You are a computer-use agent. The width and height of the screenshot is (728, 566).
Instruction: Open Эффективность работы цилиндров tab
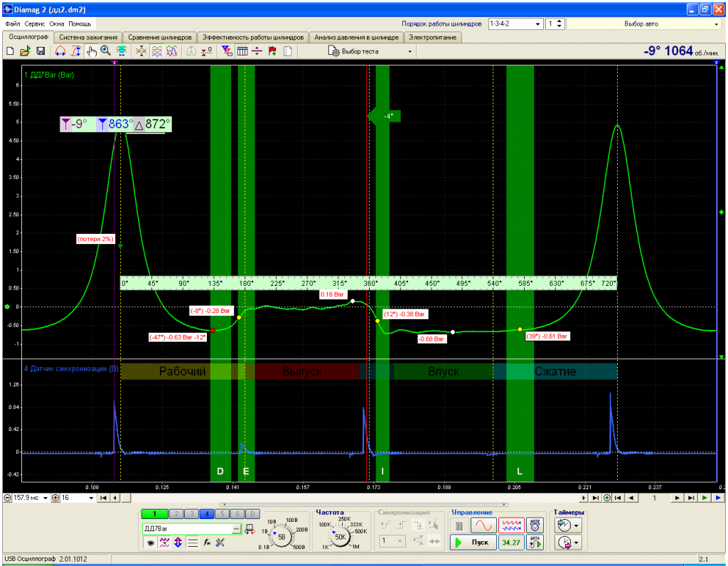[253, 37]
